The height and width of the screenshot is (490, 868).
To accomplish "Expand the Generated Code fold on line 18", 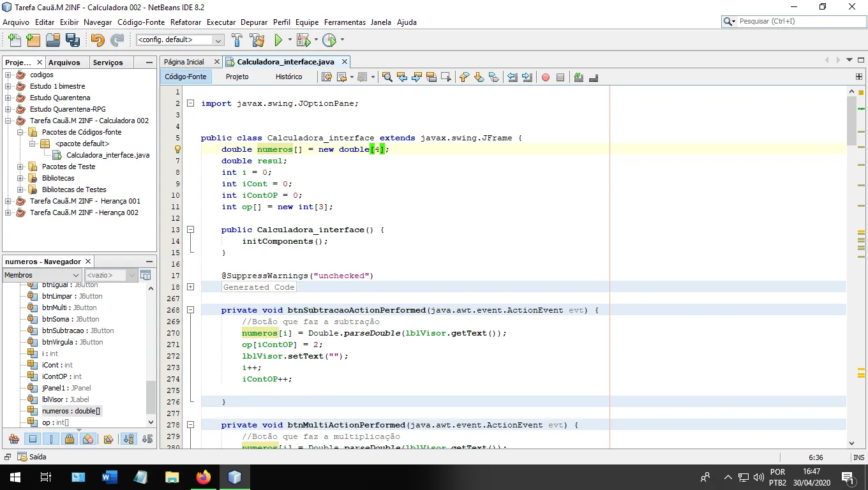I will tap(190, 287).
